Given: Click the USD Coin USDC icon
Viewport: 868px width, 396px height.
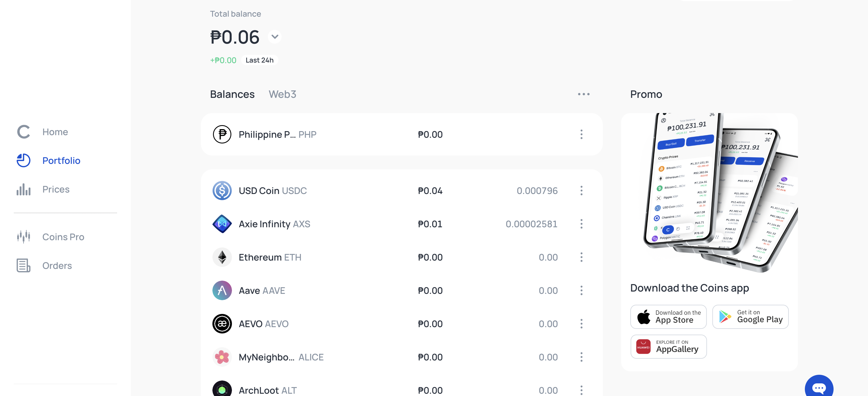Looking at the screenshot, I should pos(222,191).
